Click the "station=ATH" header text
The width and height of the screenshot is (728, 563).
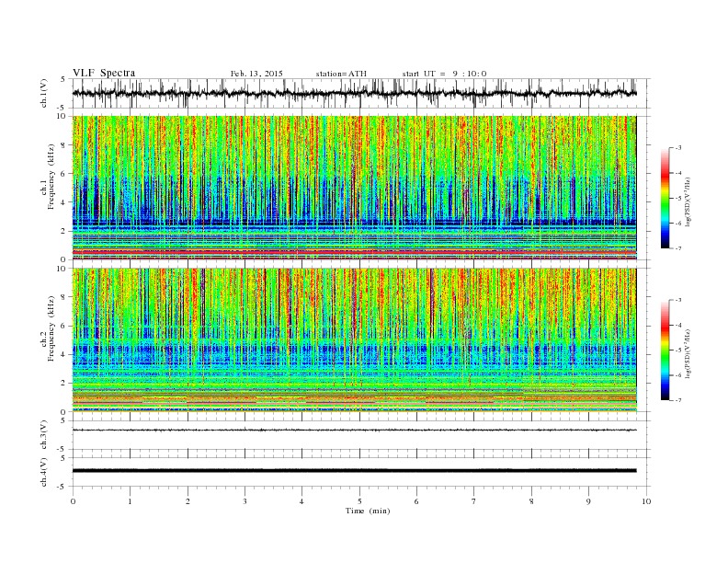tap(341, 74)
